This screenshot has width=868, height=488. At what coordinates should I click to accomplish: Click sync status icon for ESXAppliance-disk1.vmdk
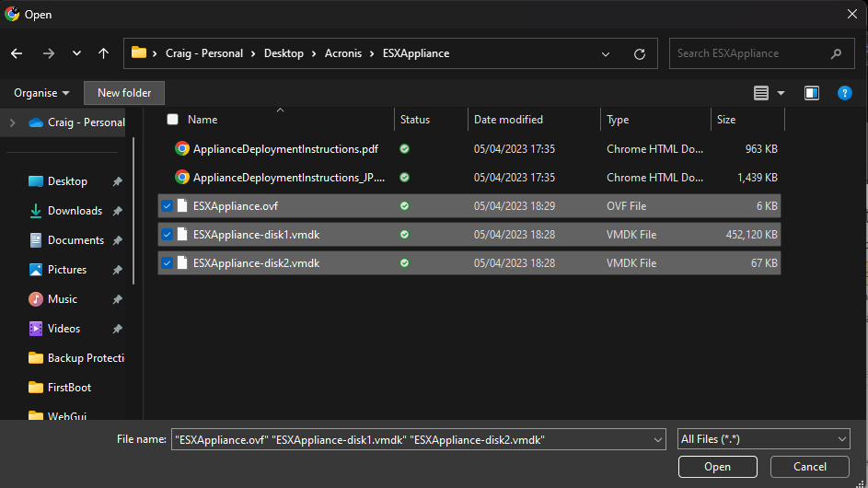(x=405, y=234)
